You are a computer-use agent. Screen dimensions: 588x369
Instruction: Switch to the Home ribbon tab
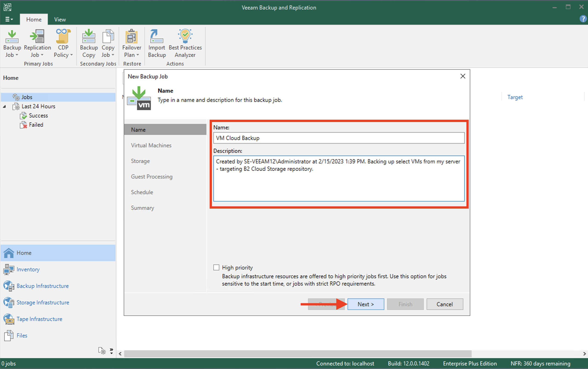[34, 20]
